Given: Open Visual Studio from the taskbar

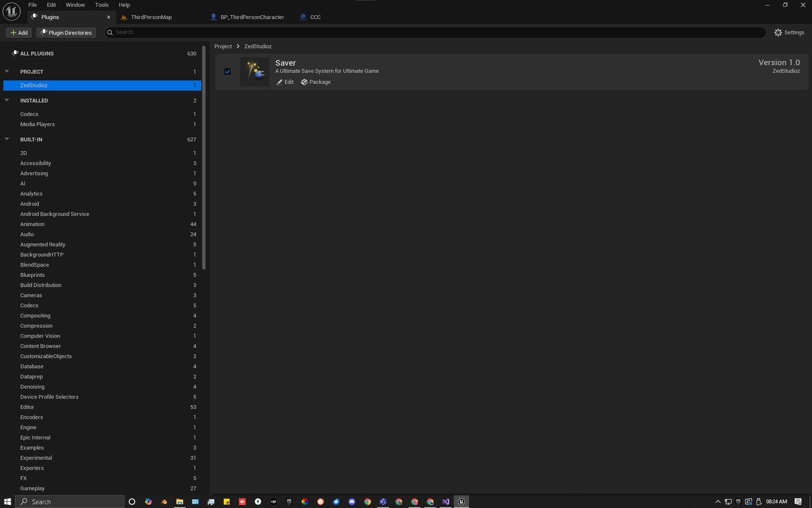Looking at the screenshot, I should 446,502.
